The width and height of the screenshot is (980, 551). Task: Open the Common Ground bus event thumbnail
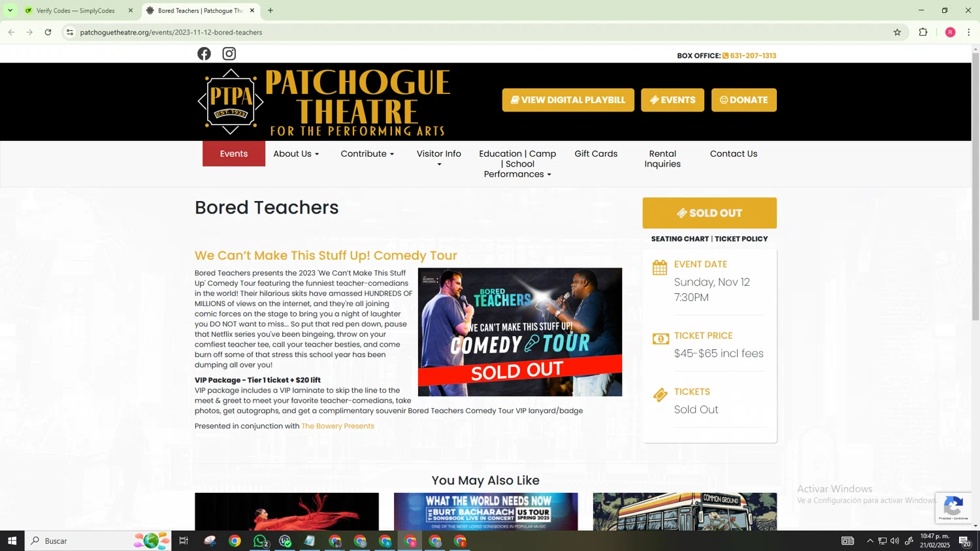(x=685, y=512)
